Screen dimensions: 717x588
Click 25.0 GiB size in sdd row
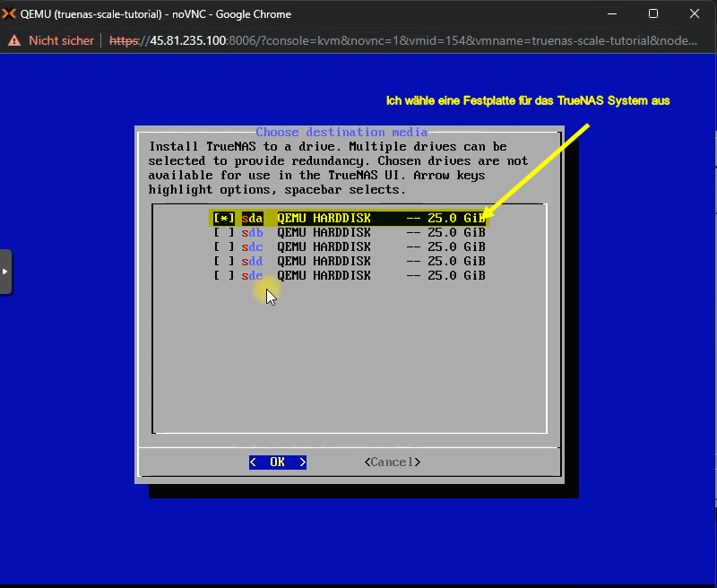click(x=456, y=261)
